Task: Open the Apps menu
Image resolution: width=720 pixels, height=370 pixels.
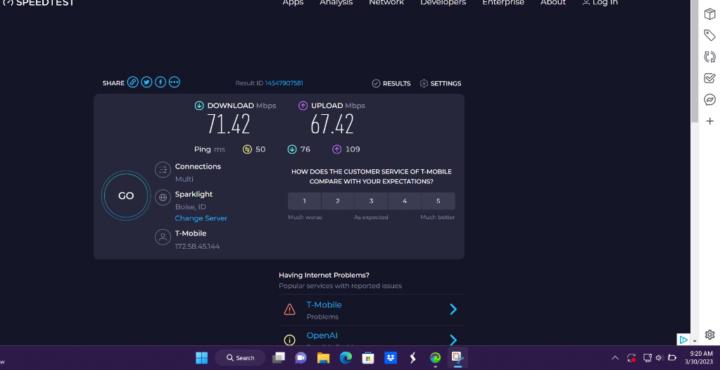Action: [x=293, y=3]
